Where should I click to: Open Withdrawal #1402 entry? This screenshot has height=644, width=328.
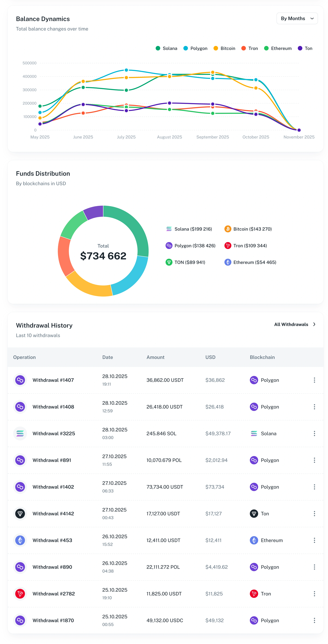pyautogui.click(x=53, y=487)
